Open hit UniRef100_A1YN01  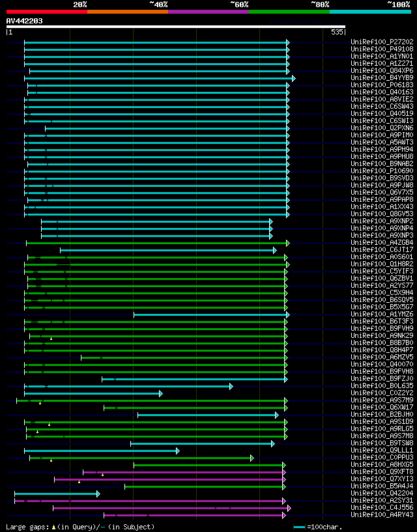click(x=382, y=56)
